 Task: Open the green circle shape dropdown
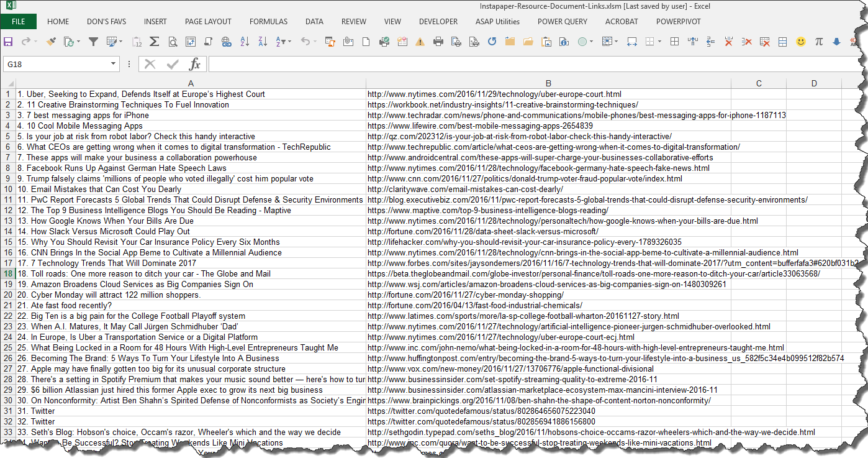click(x=592, y=42)
